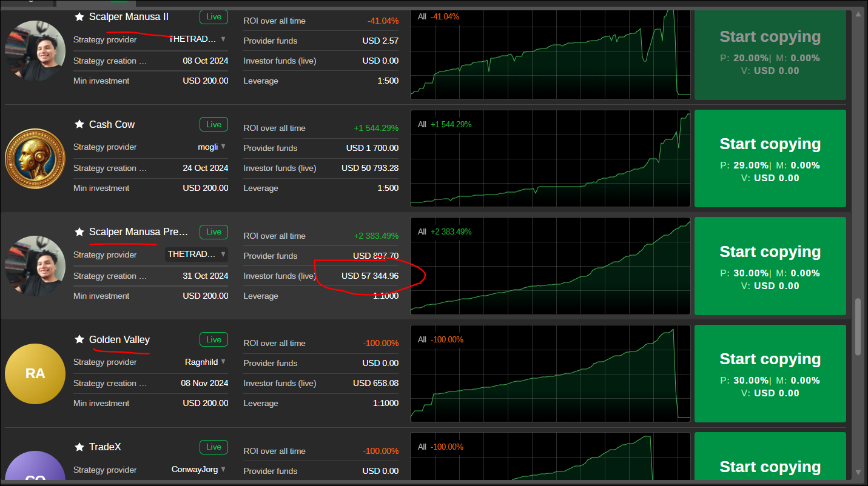This screenshot has height=486, width=868.
Task: Open Scalper Manusa Pre… provider avatar photo
Action: click(x=35, y=266)
